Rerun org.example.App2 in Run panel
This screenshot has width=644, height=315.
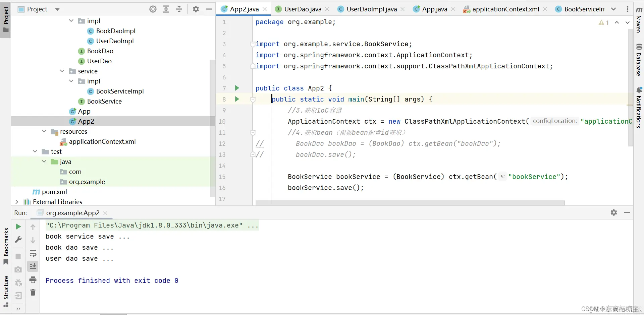pyautogui.click(x=18, y=227)
